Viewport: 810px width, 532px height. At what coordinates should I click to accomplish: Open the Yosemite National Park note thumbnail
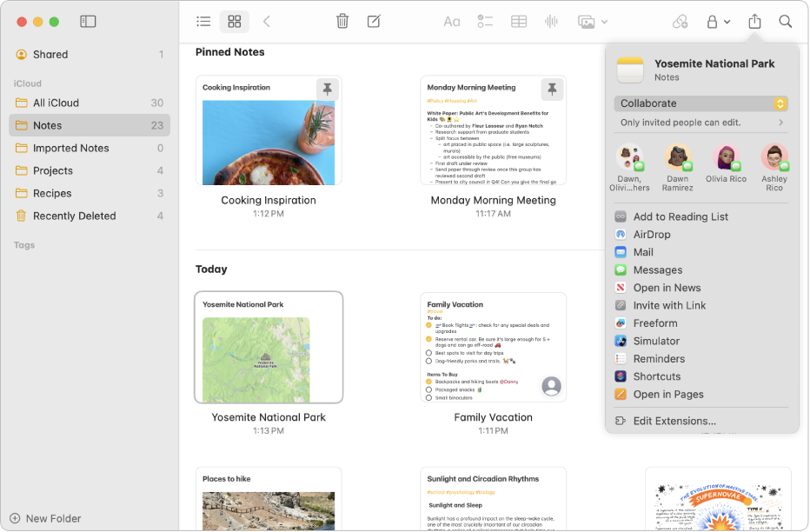[x=269, y=348]
